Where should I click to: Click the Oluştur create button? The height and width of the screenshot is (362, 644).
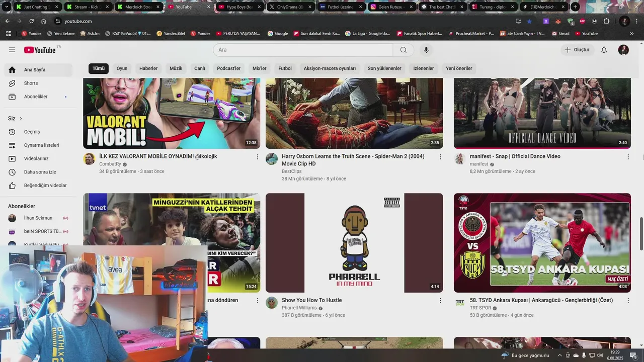pyautogui.click(x=577, y=50)
